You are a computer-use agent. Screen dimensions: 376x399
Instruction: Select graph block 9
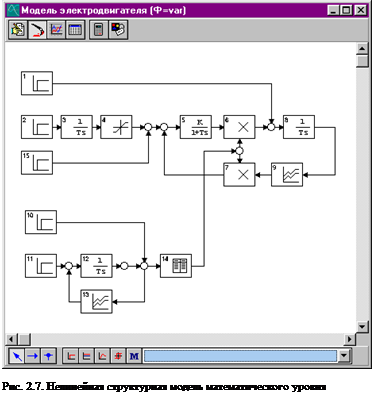click(x=287, y=174)
